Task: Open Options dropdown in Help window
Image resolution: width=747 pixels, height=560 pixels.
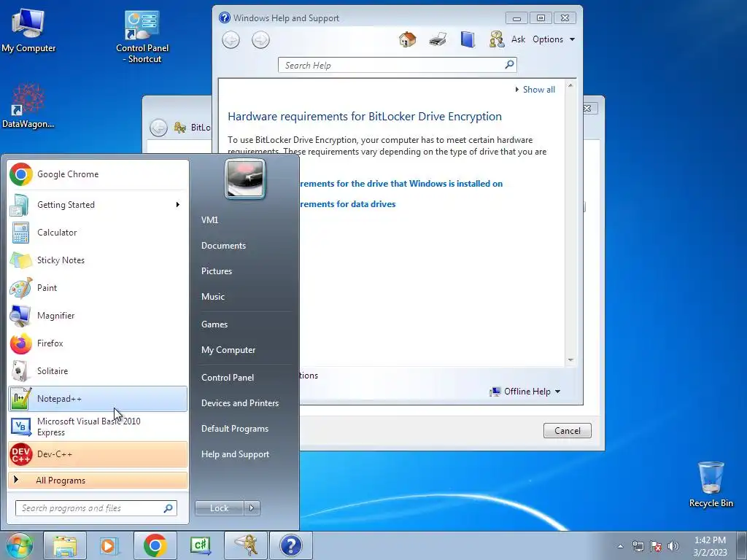Action: pyautogui.click(x=554, y=39)
